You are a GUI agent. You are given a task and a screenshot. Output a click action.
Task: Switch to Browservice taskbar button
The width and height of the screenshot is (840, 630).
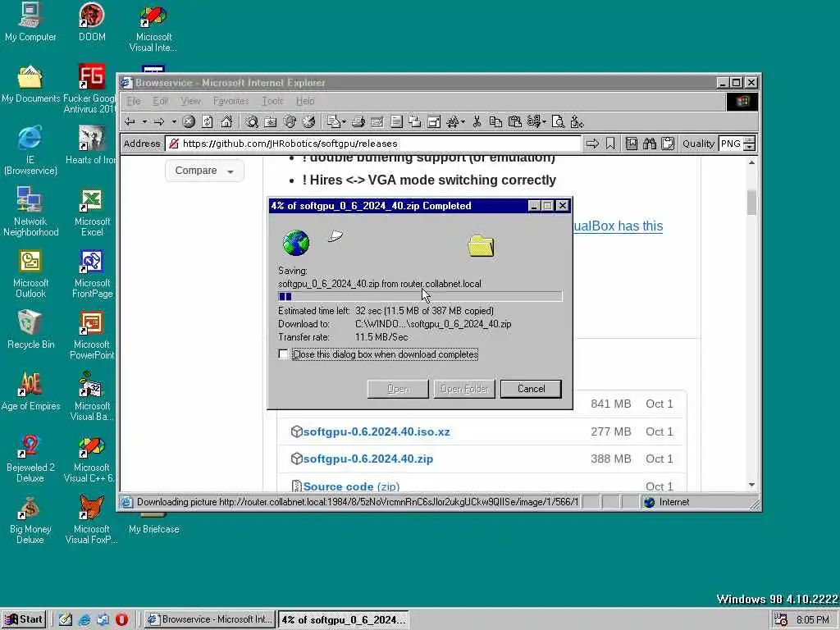[x=210, y=619]
